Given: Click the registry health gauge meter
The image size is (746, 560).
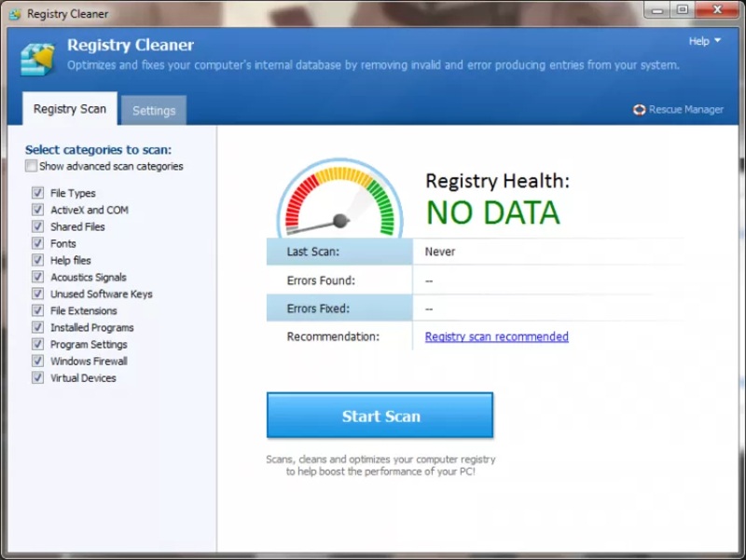Looking at the screenshot, I should tap(339, 198).
